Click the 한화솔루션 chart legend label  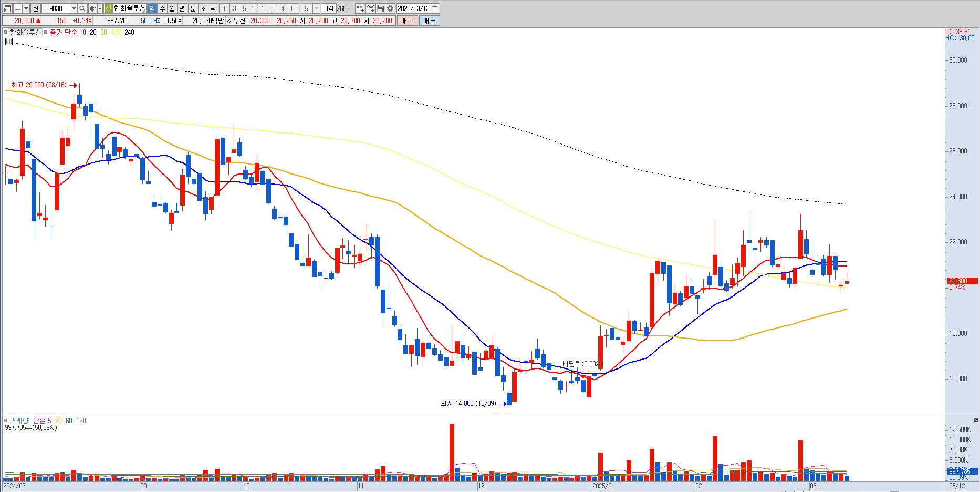25,32
